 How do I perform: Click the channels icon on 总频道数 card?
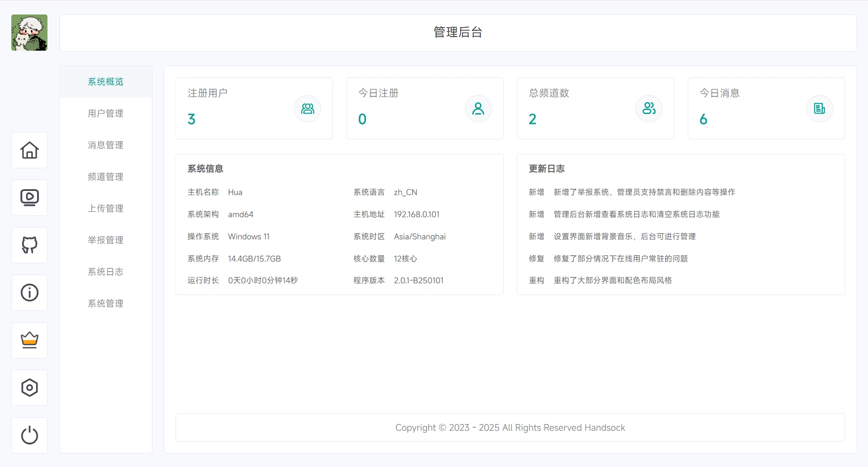click(x=649, y=109)
